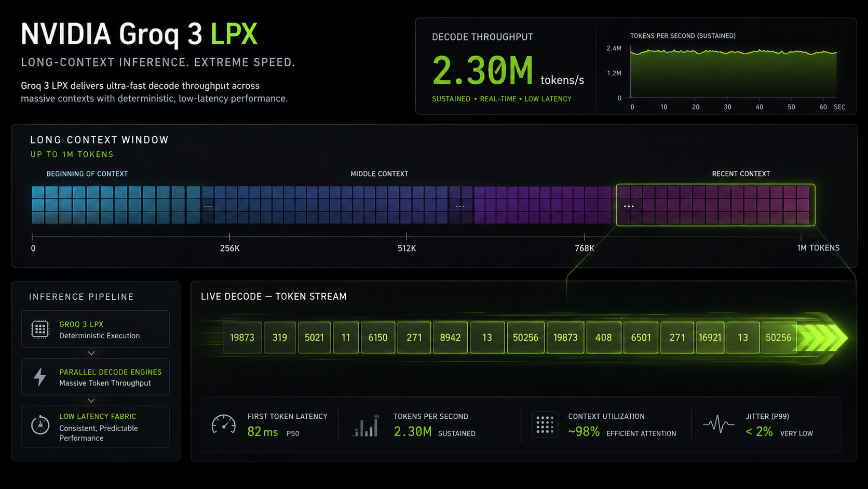Click token 16921 in the stream
Viewport: 868px width, 489px height.
(710, 338)
